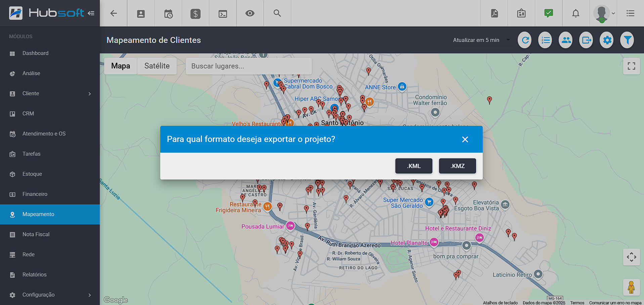Viewport: 644px width, 305px height.
Task: Open the map list view button
Action: coord(546,40)
